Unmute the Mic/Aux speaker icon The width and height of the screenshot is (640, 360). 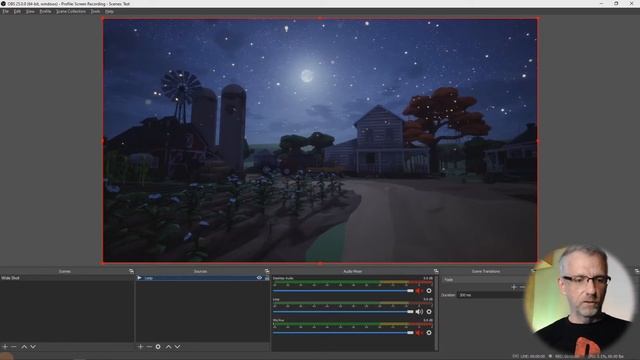coord(419,333)
